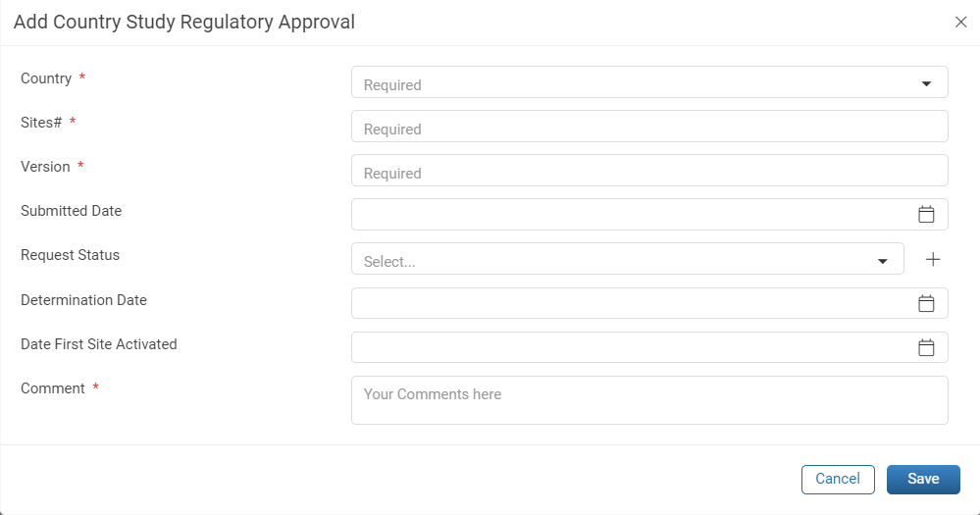
Task: Focus the Date First Site Activated field
Action: pos(649,347)
